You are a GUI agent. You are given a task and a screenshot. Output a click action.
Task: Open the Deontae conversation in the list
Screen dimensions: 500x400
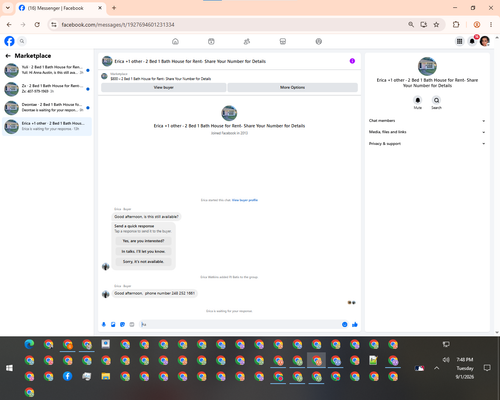(47, 108)
